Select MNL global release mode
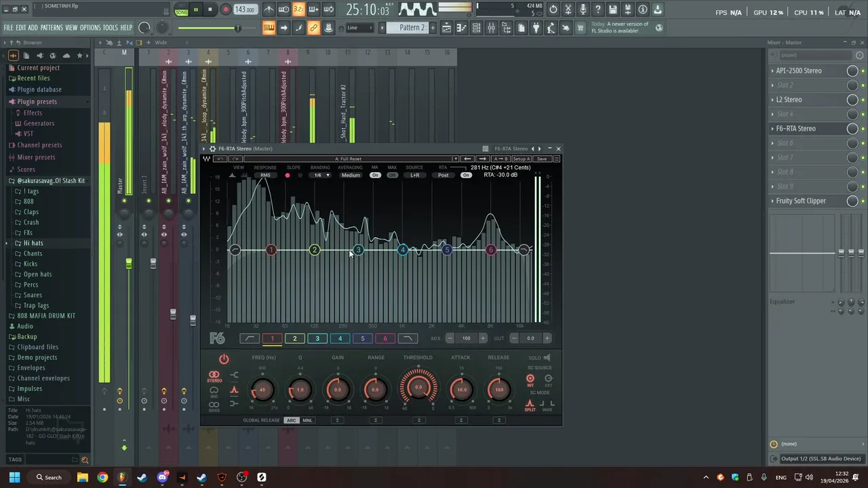Screen dimensions: 868x488 tap(307, 420)
